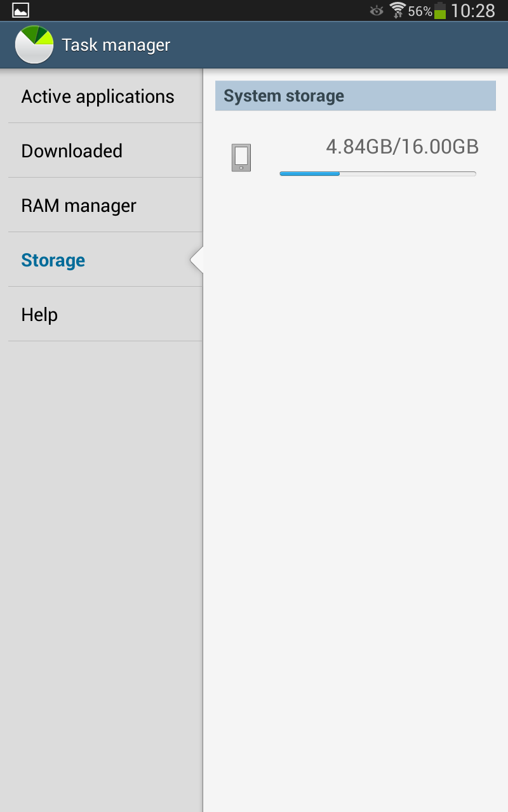This screenshot has width=508, height=812.
Task: Open the Help section
Action: tap(39, 315)
